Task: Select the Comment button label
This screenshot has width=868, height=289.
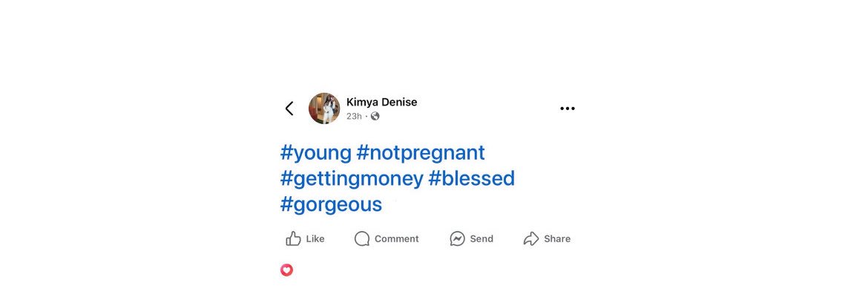Action: tap(396, 239)
